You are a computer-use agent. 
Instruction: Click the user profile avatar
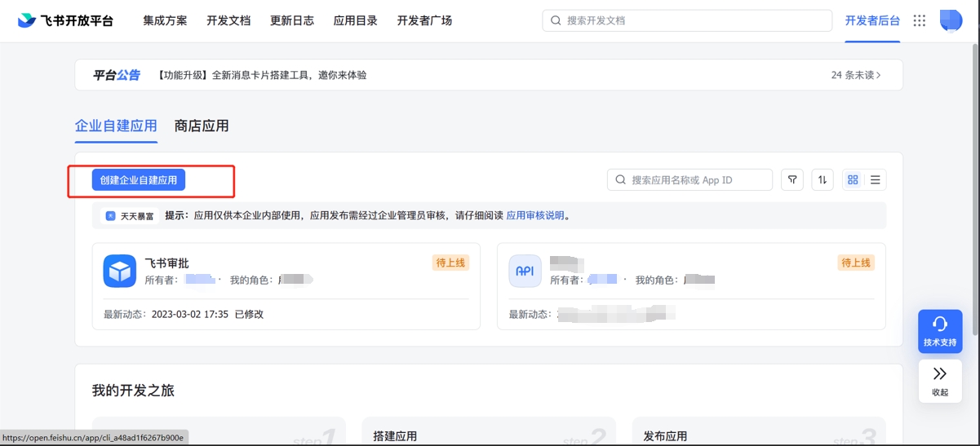pyautogui.click(x=951, y=20)
